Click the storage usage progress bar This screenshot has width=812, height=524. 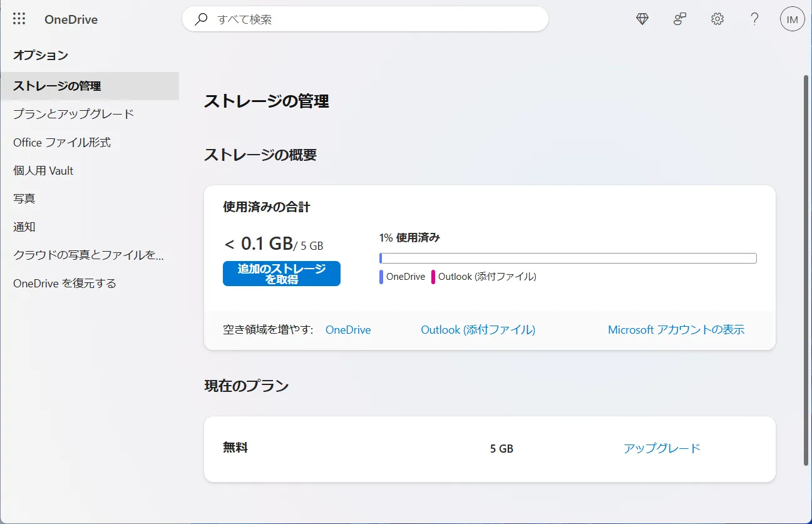(x=568, y=258)
